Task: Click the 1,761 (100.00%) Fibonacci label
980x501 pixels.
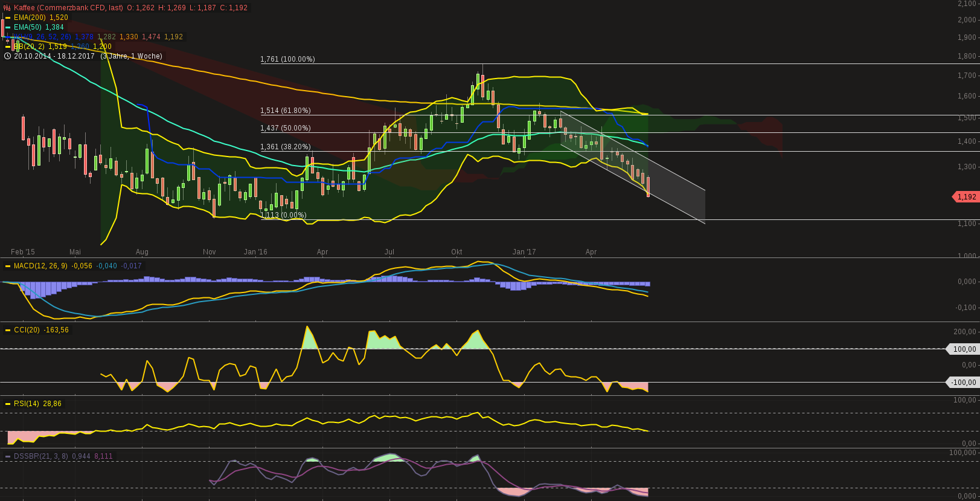Action: [x=287, y=59]
